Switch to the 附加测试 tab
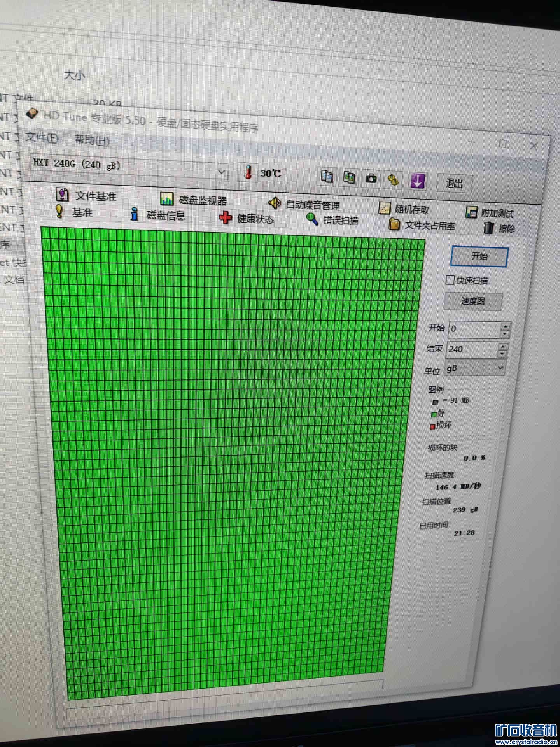Viewport: 560px width, 747px height. pyautogui.click(x=490, y=213)
